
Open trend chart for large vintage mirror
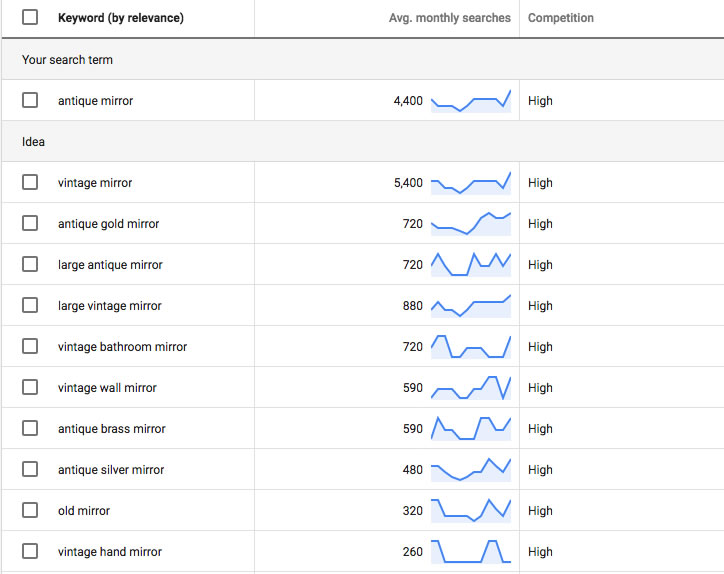(x=471, y=306)
